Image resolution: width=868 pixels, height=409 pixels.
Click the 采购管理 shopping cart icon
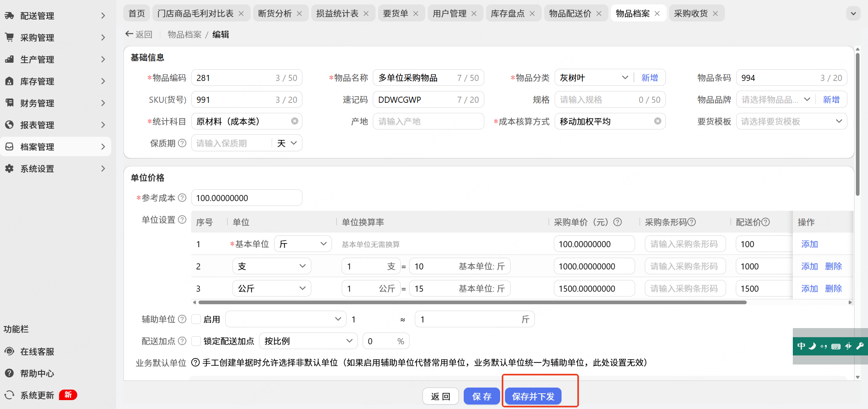(9, 38)
